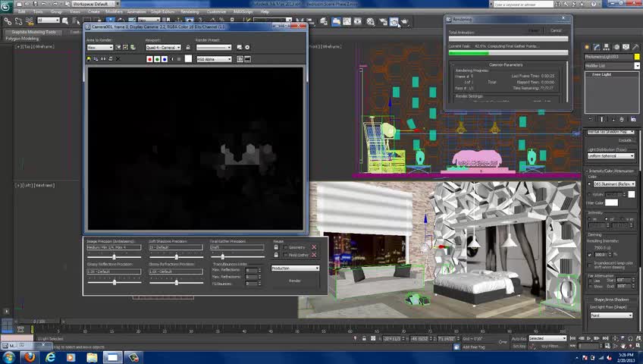
Task: Toggle the mono display white swatch
Action: point(188,59)
